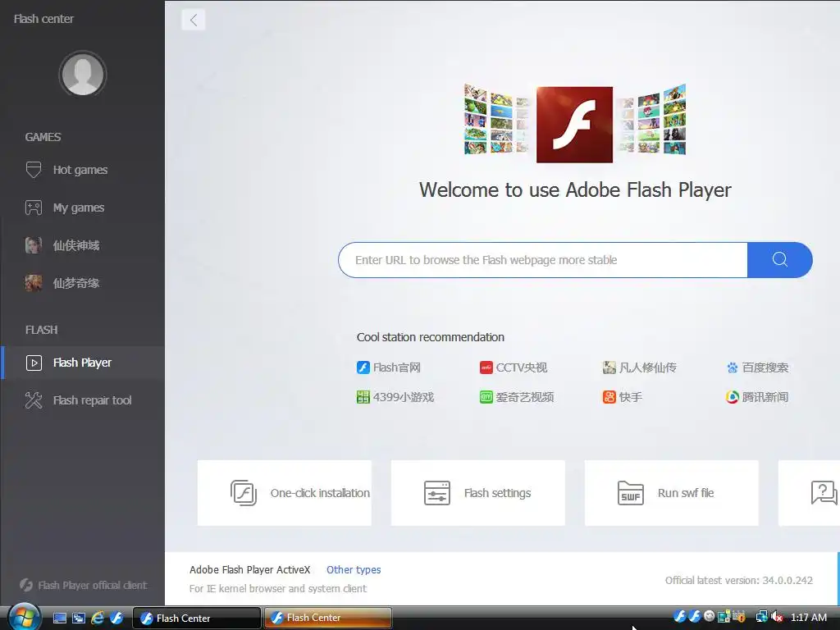840x630 pixels.
Task: Open Flash repair tool in the sidebar
Action: pos(83,400)
